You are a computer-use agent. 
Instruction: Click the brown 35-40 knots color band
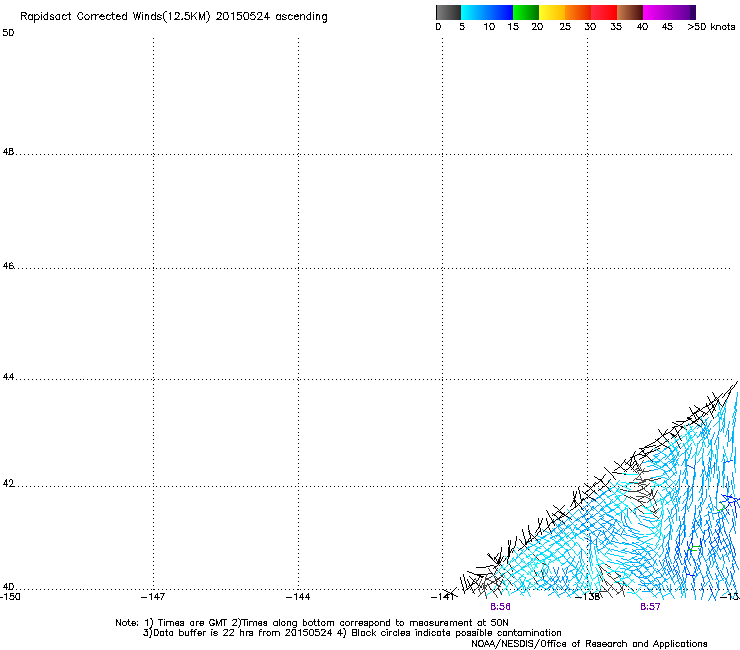pyautogui.click(x=630, y=12)
